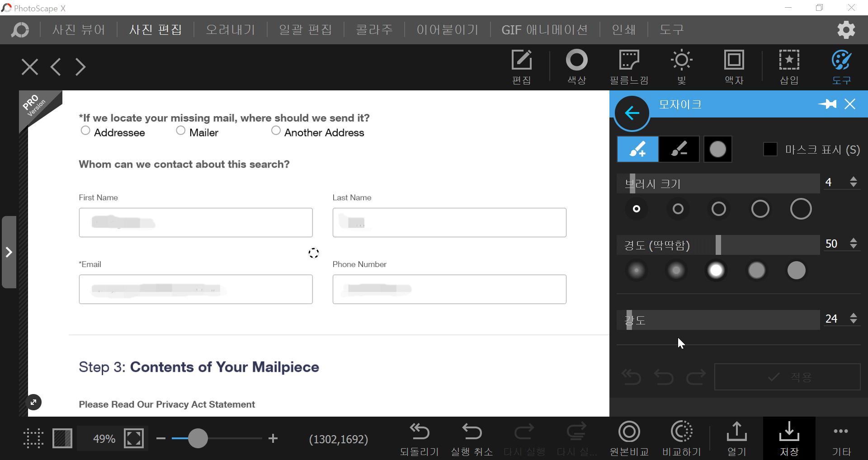Save image with 저장

pos(789,438)
